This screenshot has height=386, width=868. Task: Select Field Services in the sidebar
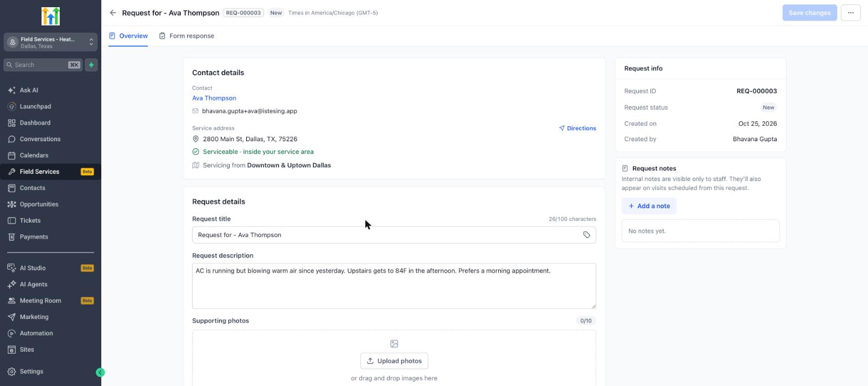50,172
